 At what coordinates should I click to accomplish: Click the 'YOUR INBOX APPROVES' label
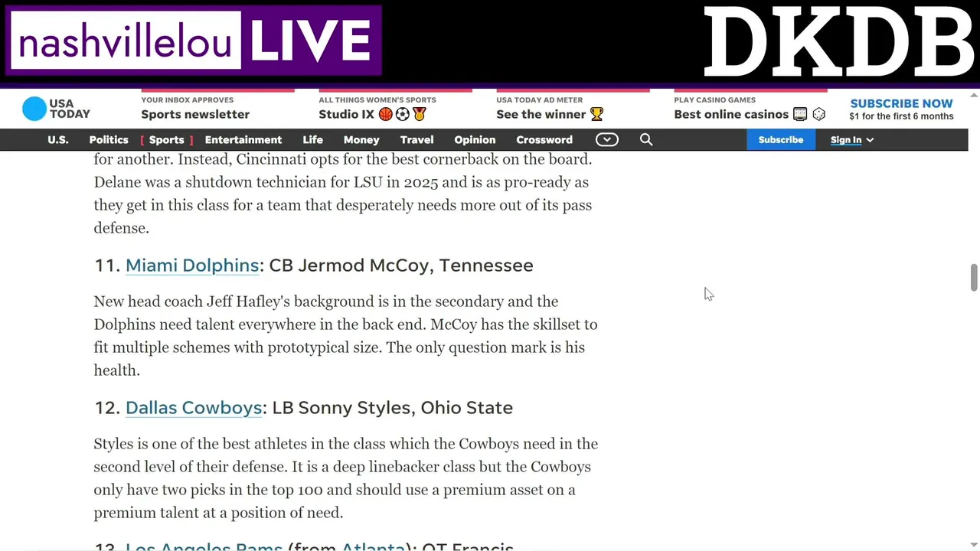coord(187,99)
